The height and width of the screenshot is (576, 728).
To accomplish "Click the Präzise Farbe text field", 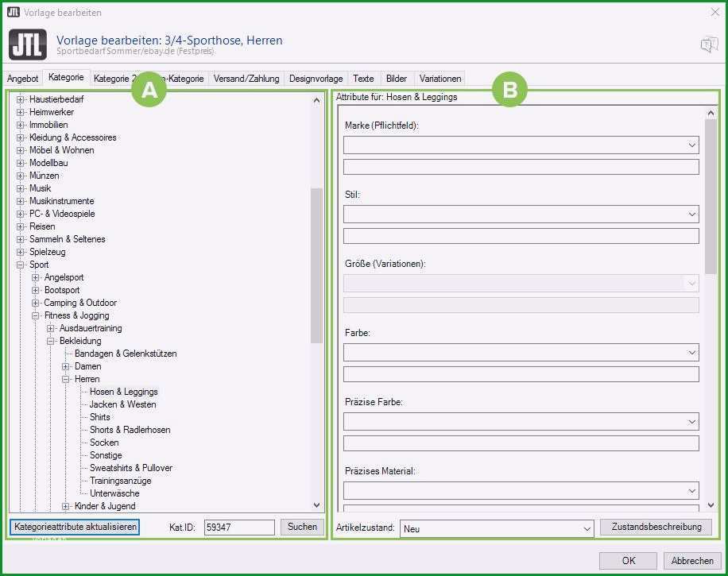I will [521, 444].
